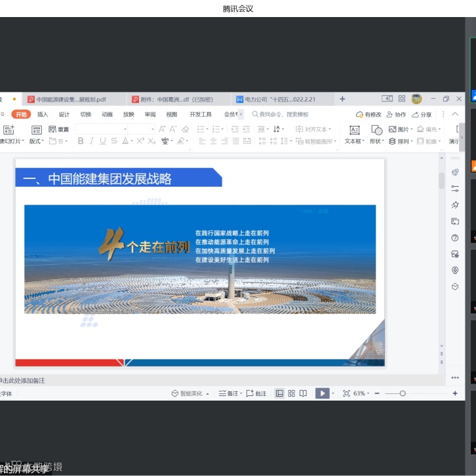The width and height of the screenshot is (476, 476).
Task: Click the 有修改 changes indicator
Action: point(368,115)
